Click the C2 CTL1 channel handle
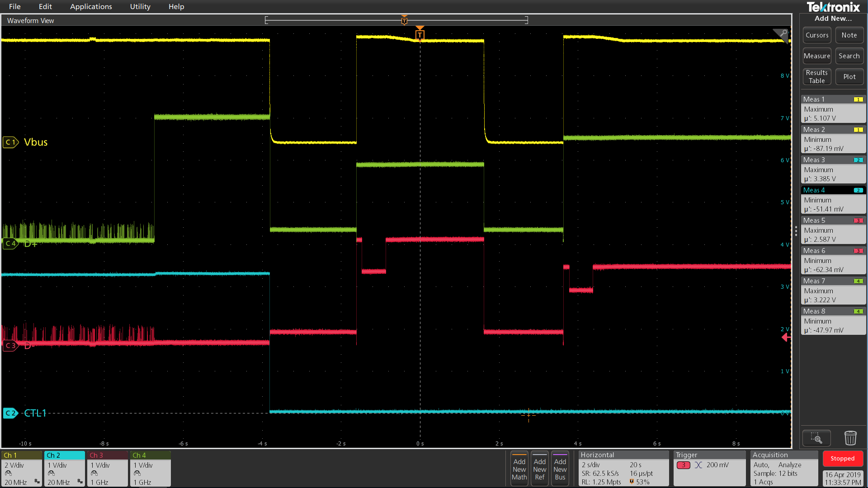Image resolution: width=868 pixels, height=488 pixels. 10,413
